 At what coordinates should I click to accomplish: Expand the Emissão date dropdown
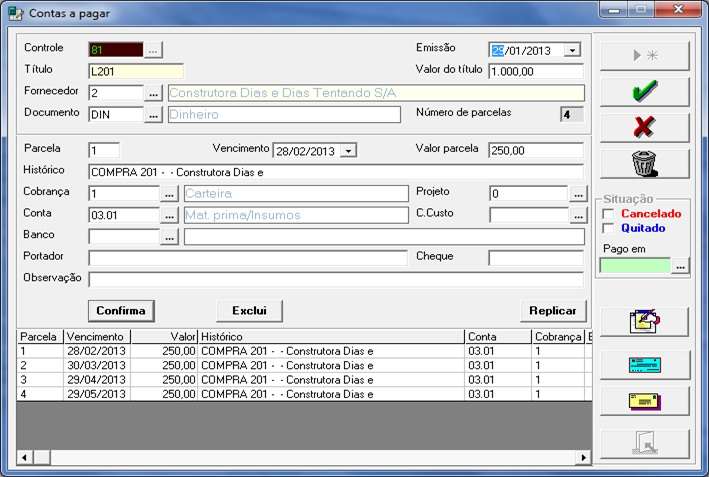[x=572, y=50]
